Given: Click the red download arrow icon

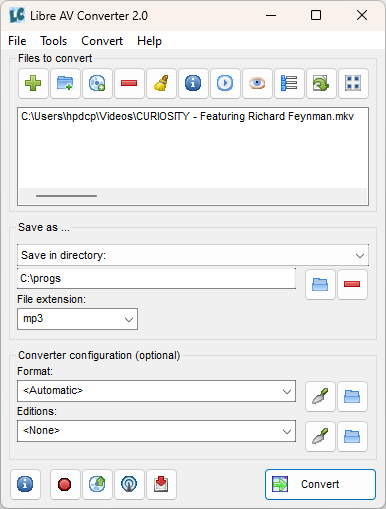Looking at the screenshot, I should click(x=161, y=485).
